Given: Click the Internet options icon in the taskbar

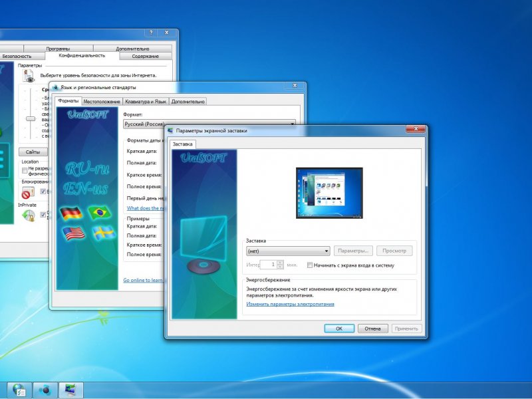Looking at the screenshot, I should [19, 390].
